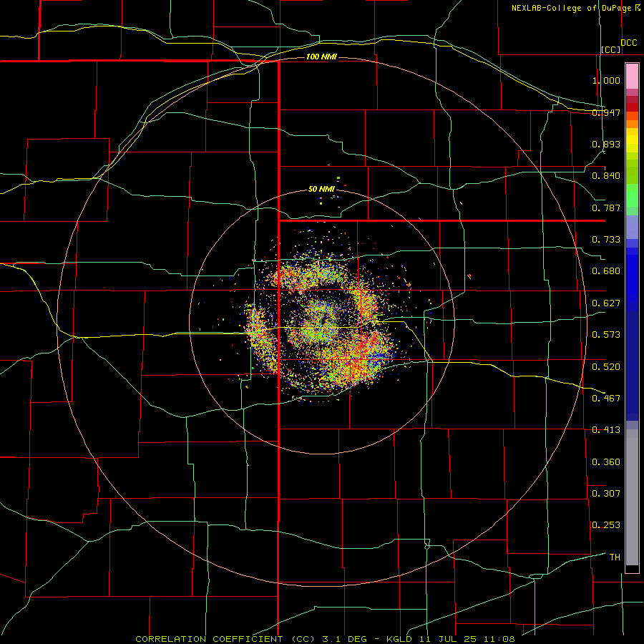Click the radar site center of the echoes
This screenshot has width=644, height=644.
coord(323,321)
